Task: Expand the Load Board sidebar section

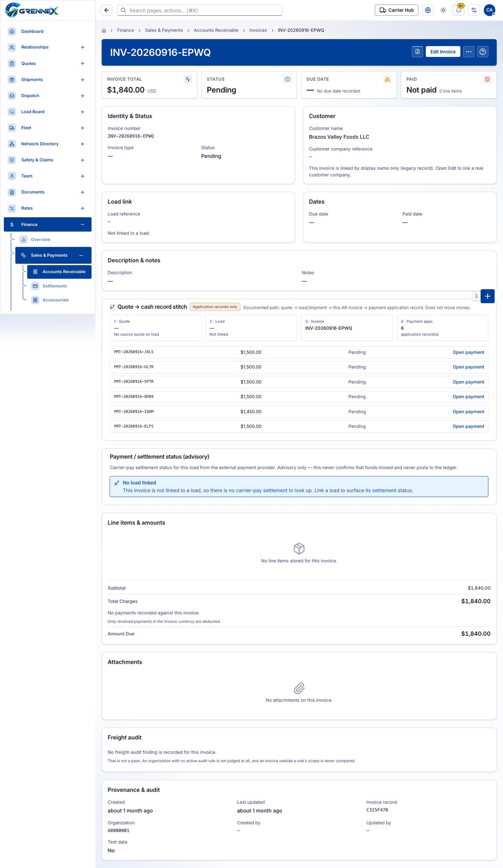Action: (83, 112)
